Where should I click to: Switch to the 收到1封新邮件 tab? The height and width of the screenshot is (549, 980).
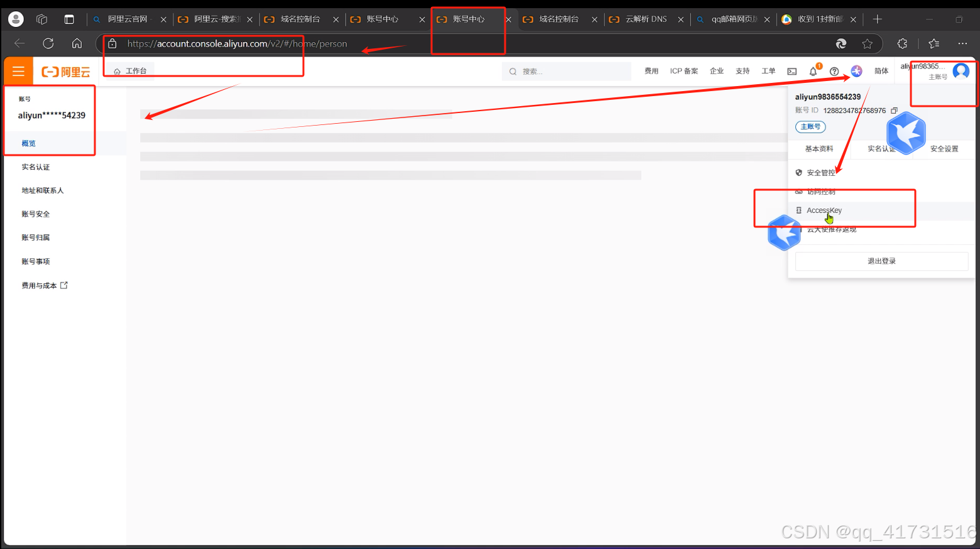click(819, 19)
